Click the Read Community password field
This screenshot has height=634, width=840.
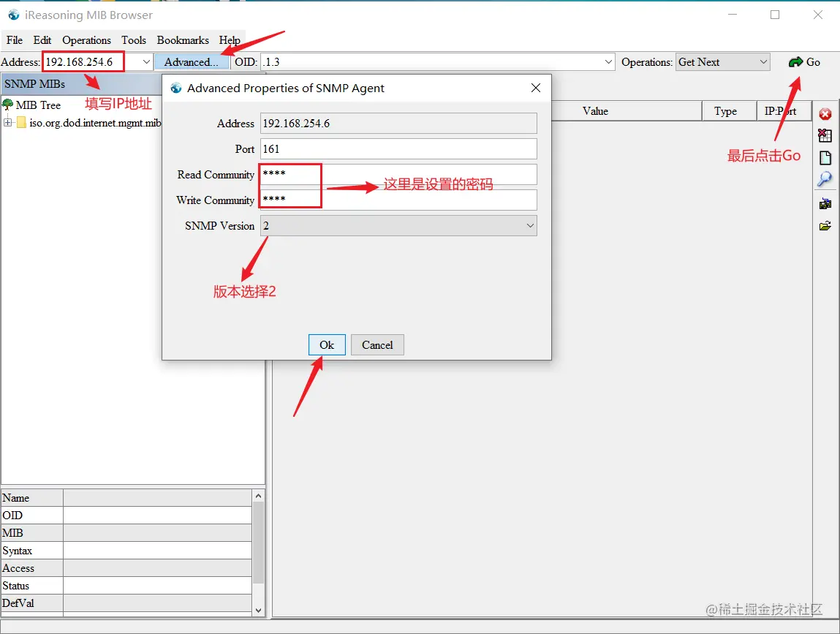(x=398, y=174)
